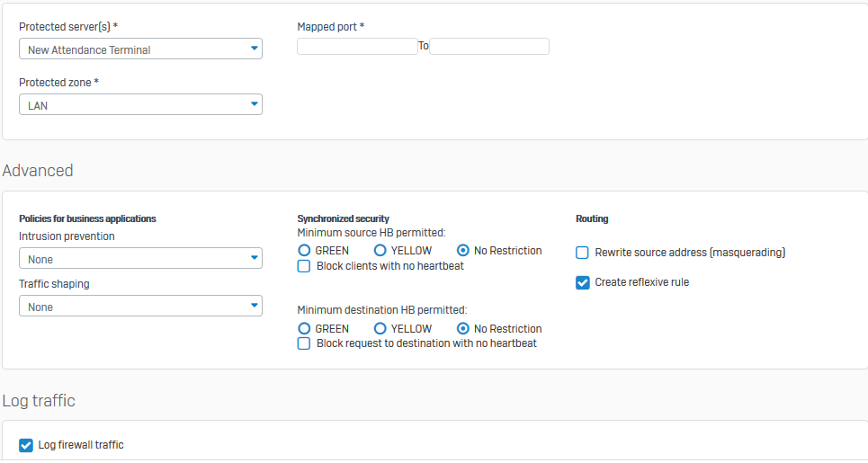Select No Restriction for source HB

(463, 251)
